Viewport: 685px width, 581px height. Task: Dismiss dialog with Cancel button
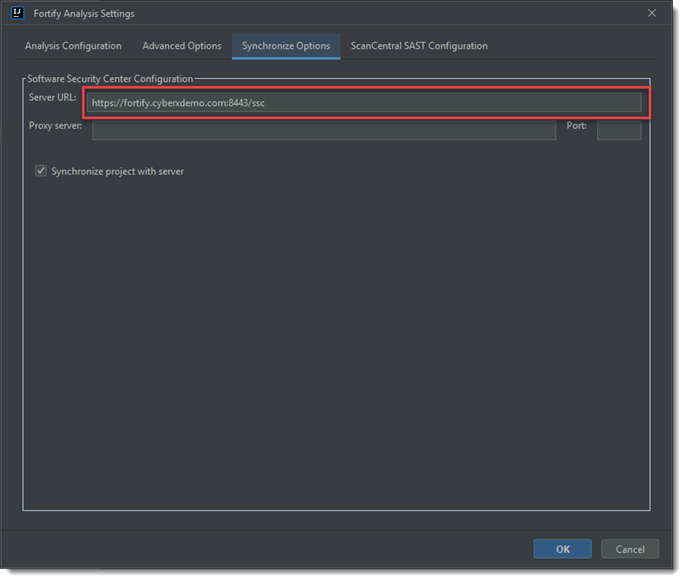pos(630,549)
